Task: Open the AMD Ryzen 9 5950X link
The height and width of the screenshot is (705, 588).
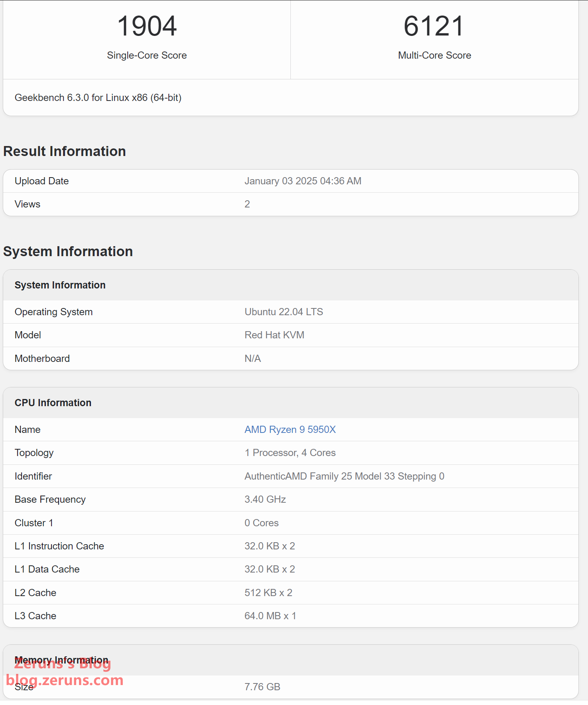Action: (290, 429)
